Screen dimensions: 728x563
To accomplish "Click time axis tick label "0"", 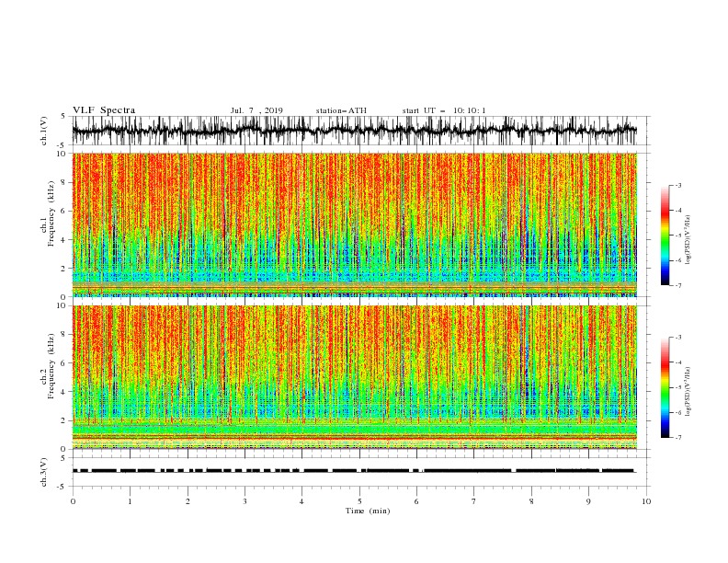I will [73, 501].
